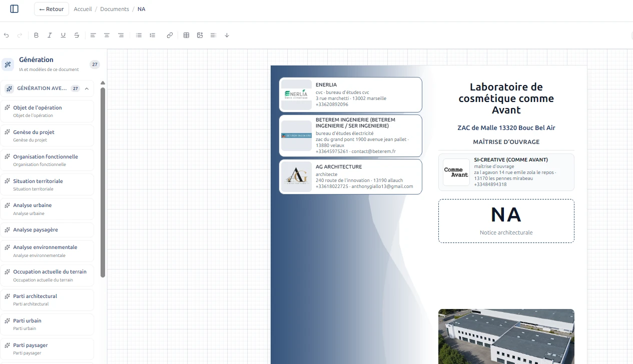Collapse the Génération avec IA section
This screenshot has width=633, height=364.
coord(87,88)
